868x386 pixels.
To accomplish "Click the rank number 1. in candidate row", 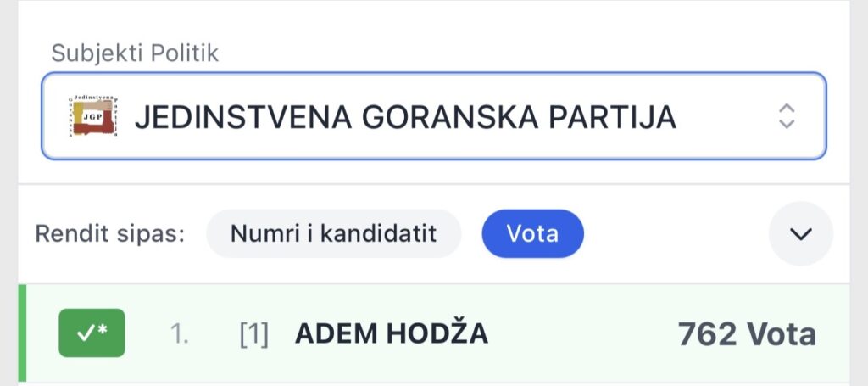I will [180, 334].
